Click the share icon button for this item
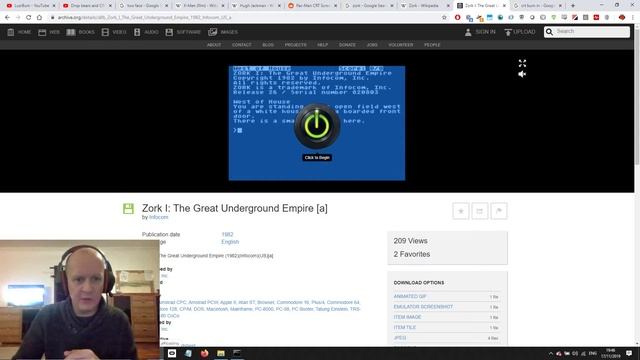 coord(480,211)
